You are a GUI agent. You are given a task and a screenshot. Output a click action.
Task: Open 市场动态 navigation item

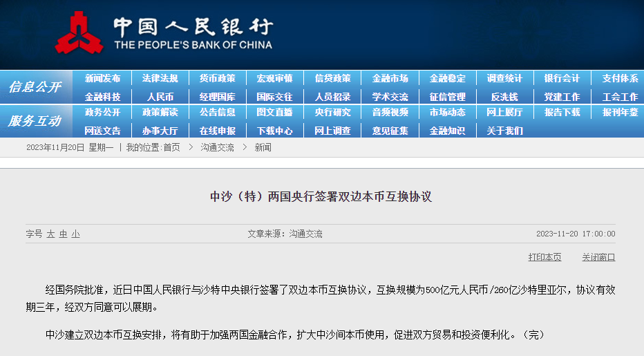click(x=447, y=112)
